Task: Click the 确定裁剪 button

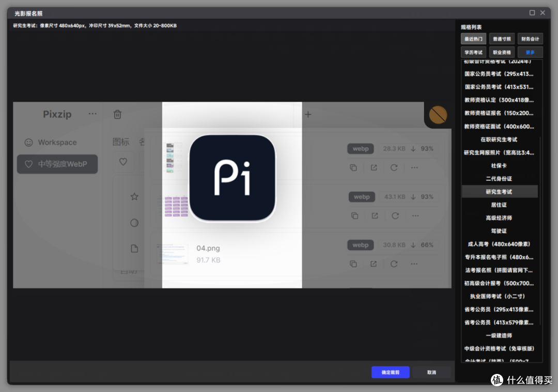Action: click(390, 372)
